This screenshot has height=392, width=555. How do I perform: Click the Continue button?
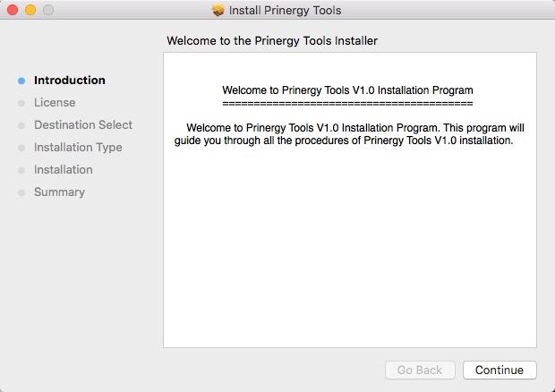click(499, 370)
